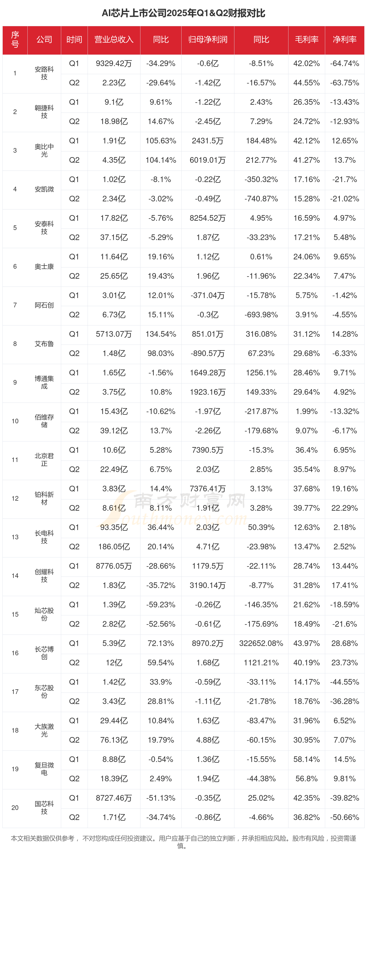Select the -64.74% net margin cell
This screenshot has height=980, width=367.
[x=344, y=64]
